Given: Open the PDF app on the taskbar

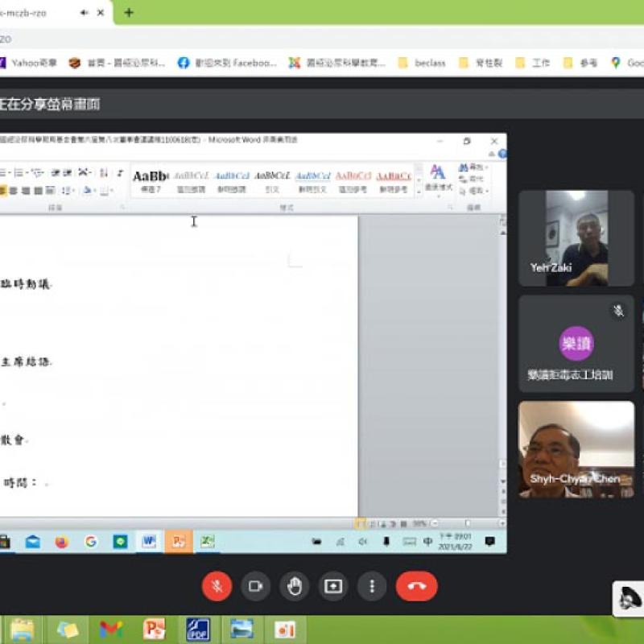Looking at the screenshot, I should pyautogui.click(x=198, y=630).
